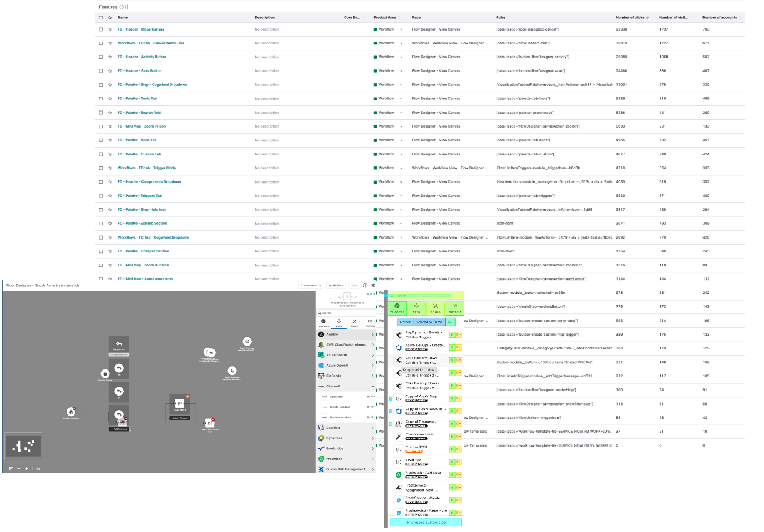The width and height of the screenshot is (764, 532).
Task: Switch to the Tools palette tab
Action: pos(355,323)
